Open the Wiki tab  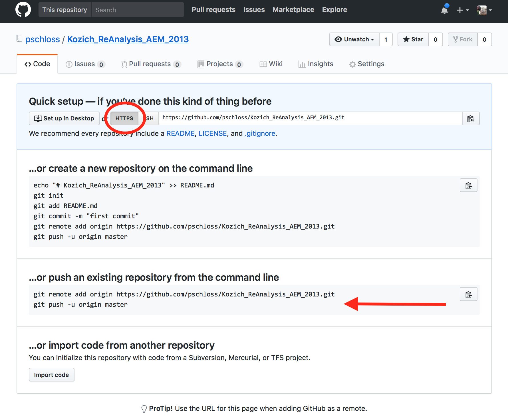pyautogui.click(x=271, y=64)
